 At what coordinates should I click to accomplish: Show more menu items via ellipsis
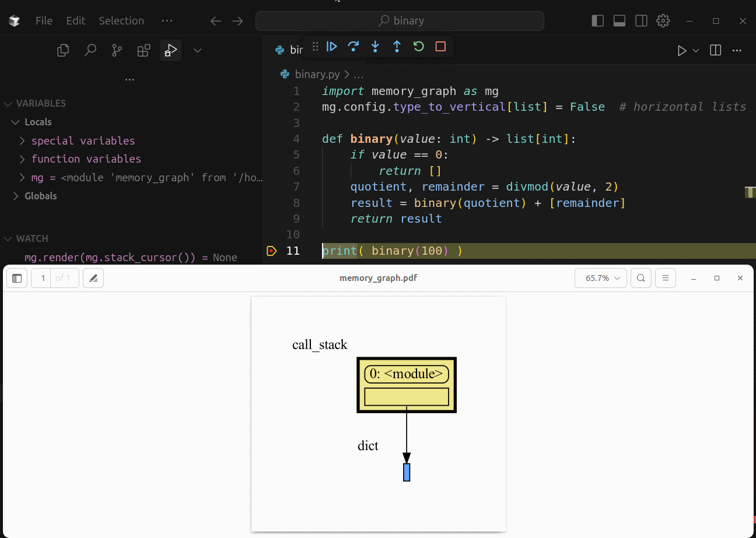(167, 20)
